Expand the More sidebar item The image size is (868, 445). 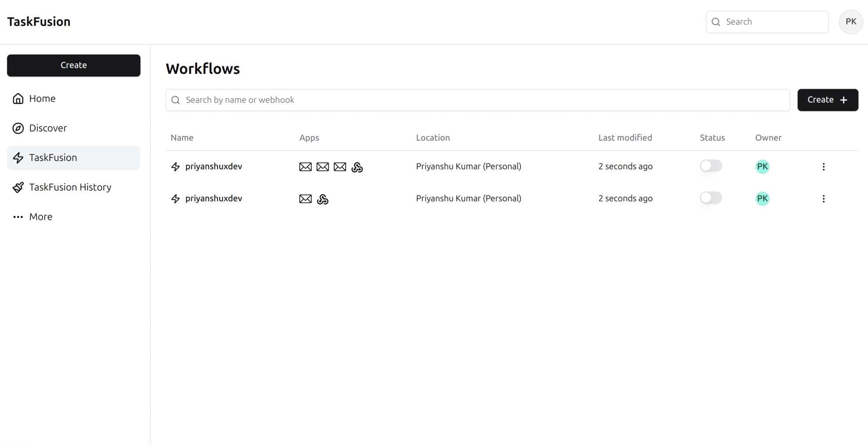pyautogui.click(x=74, y=217)
